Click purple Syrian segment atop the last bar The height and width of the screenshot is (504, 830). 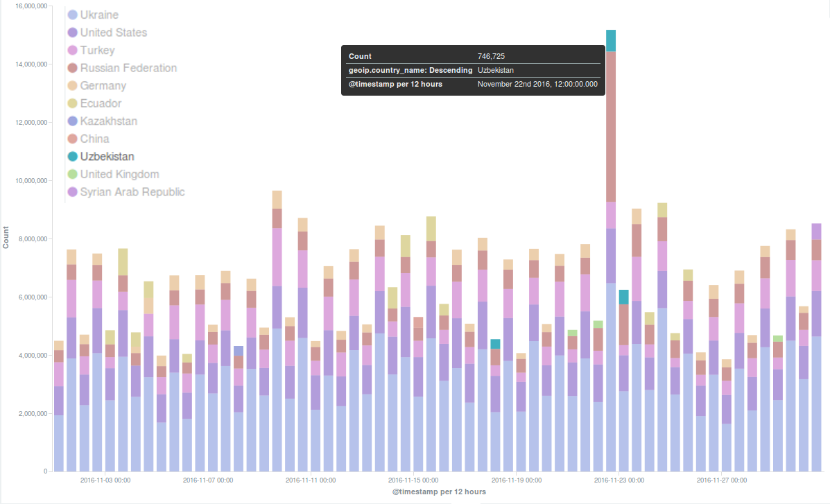[x=816, y=231]
